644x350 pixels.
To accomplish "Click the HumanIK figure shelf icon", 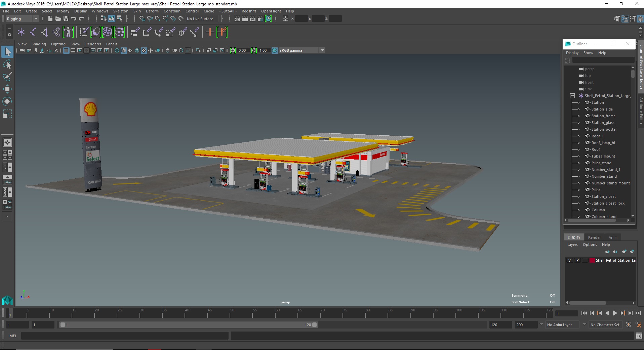I will [68, 32].
